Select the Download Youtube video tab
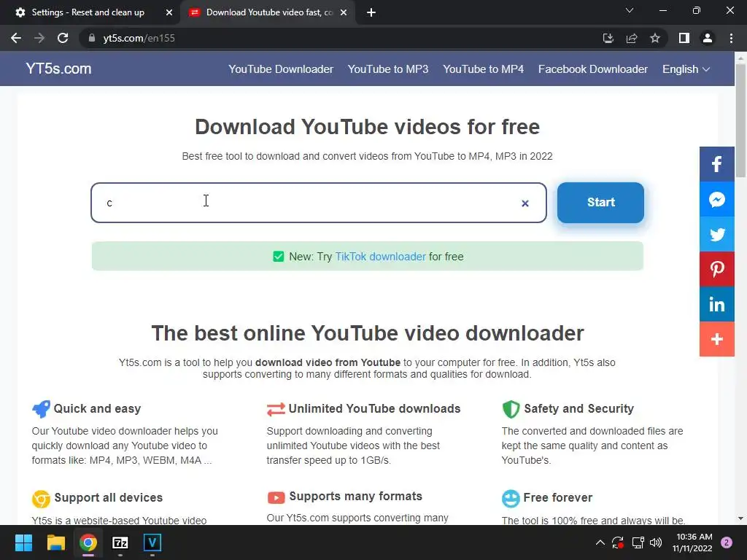Image resolution: width=747 pixels, height=560 pixels. point(269,12)
